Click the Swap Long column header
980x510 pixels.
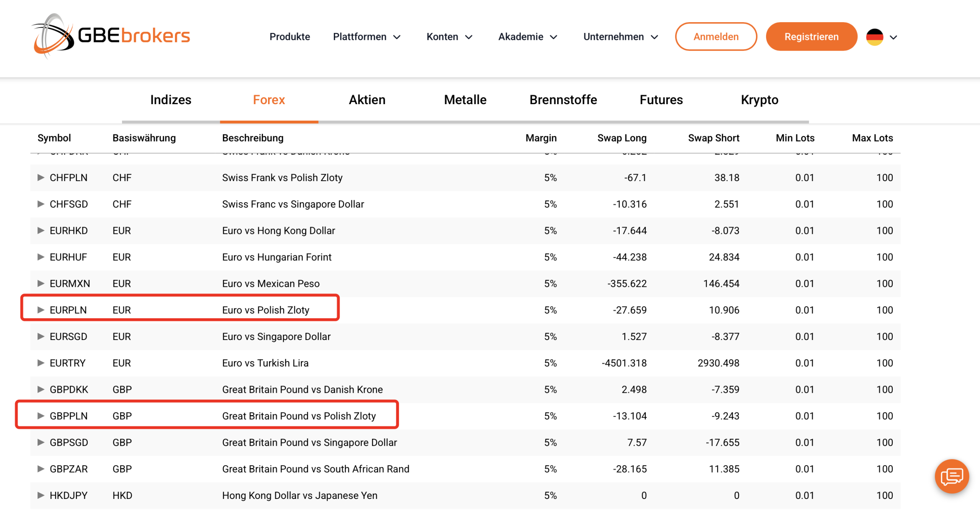pos(622,138)
